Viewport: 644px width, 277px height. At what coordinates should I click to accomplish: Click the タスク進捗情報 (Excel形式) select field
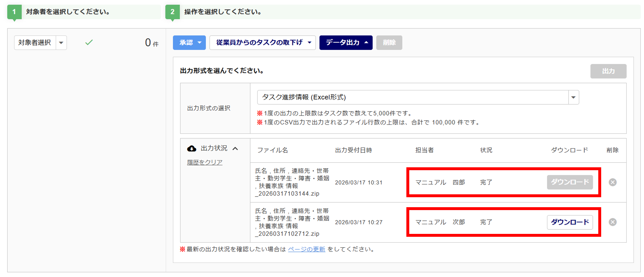pos(412,97)
